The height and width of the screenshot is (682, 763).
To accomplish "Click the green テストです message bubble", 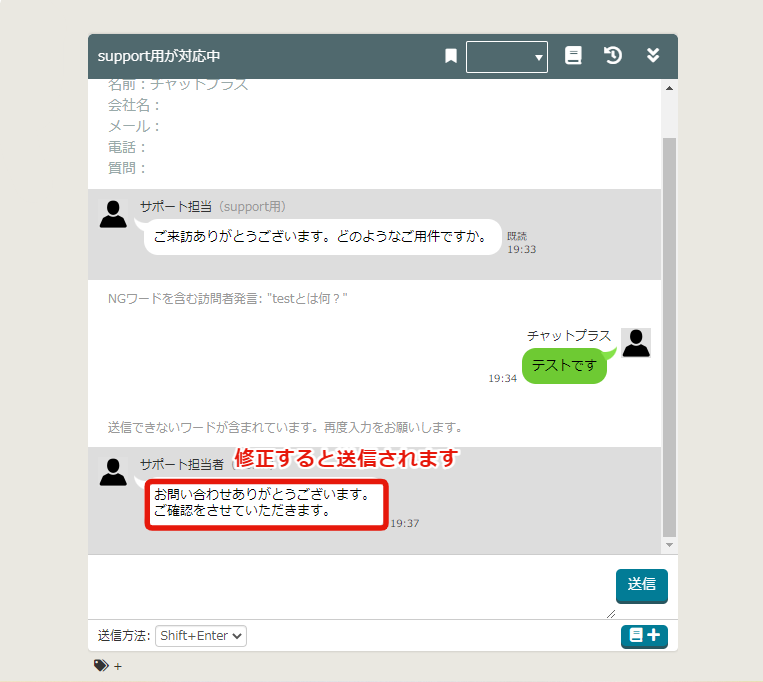I will coord(564,366).
